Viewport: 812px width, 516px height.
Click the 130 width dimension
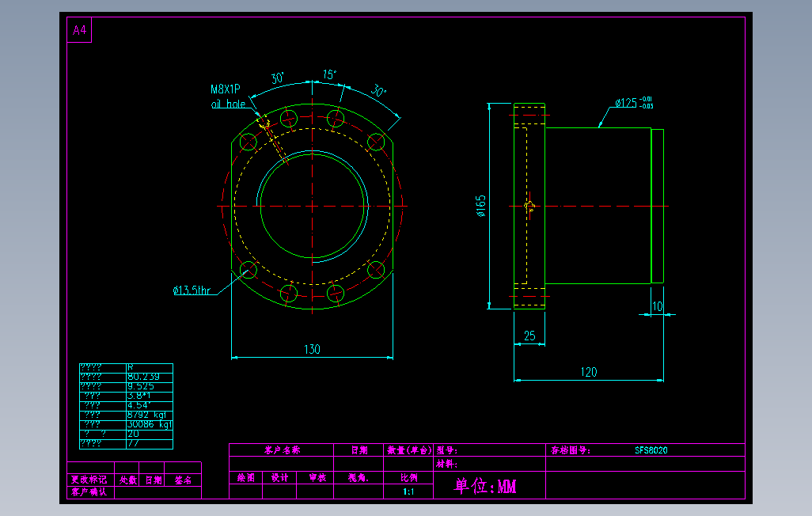point(312,347)
